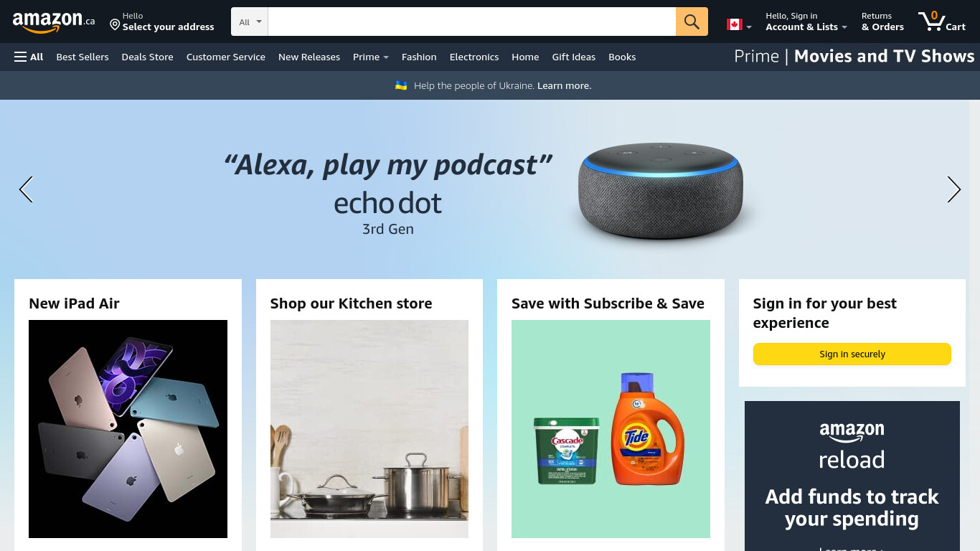Go to New Releases page
This screenshot has height=551, width=980.
click(x=309, y=57)
